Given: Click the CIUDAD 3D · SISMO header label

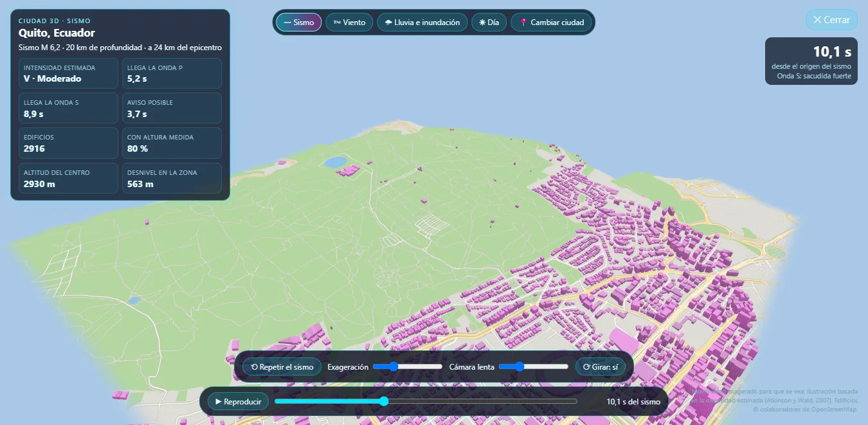Looking at the screenshot, I should (x=55, y=21).
